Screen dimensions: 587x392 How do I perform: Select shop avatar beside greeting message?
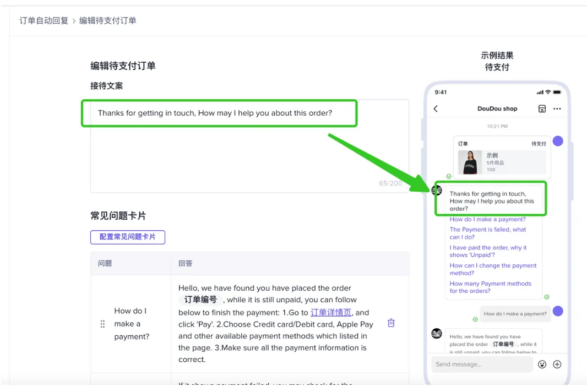[437, 190]
